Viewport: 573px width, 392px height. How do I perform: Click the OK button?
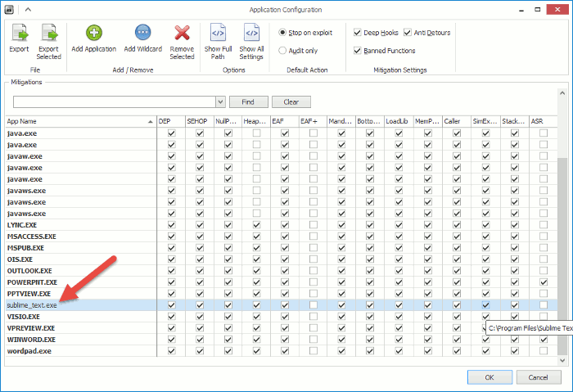tap(490, 377)
